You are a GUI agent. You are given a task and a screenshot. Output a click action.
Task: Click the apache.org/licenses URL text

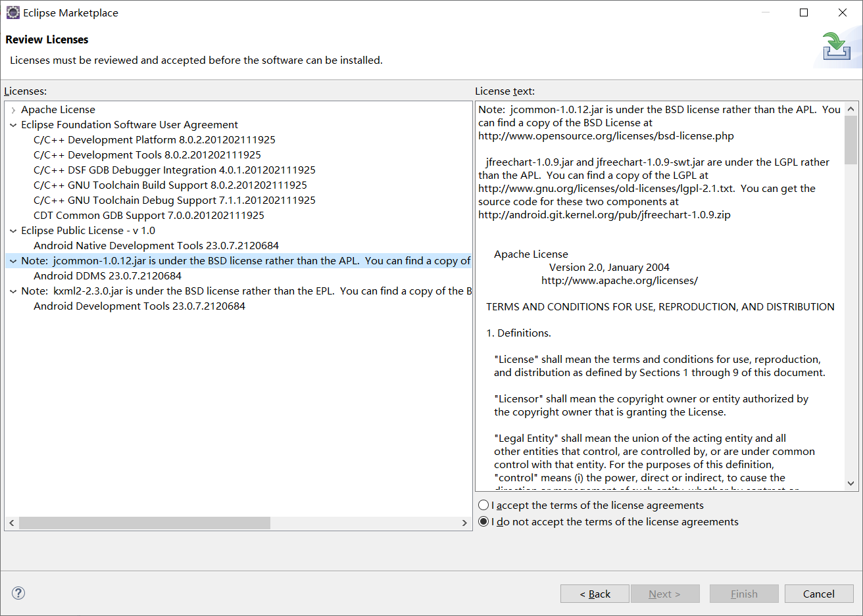click(619, 280)
